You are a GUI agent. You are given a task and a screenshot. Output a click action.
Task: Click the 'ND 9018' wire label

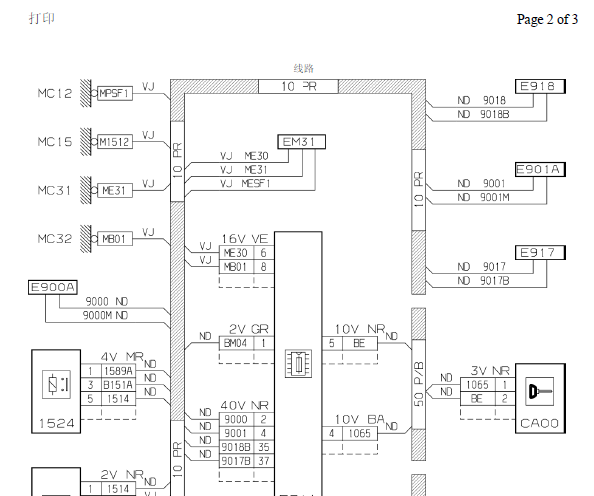pyautogui.click(x=481, y=100)
